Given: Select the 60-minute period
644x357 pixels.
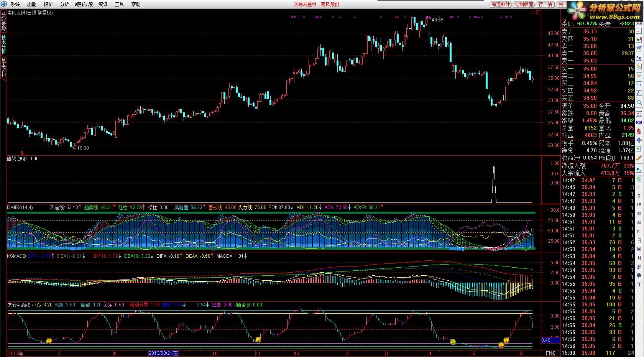Looking at the screenshot, I should point(639,222).
